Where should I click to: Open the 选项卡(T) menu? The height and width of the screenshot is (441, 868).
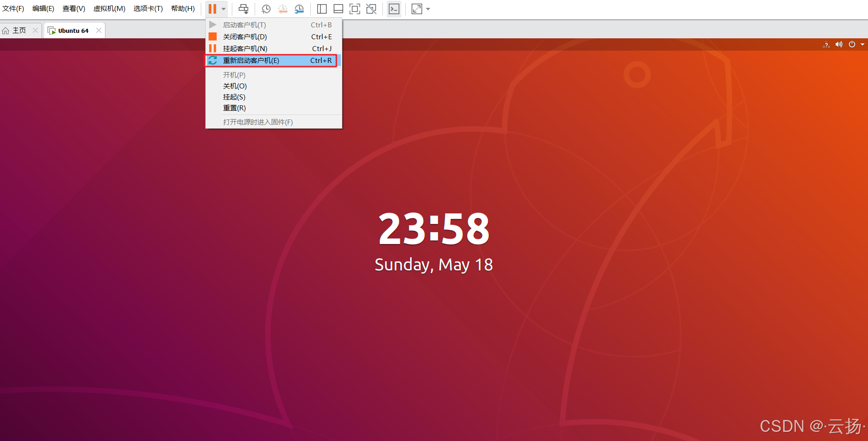tap(148, 9)
